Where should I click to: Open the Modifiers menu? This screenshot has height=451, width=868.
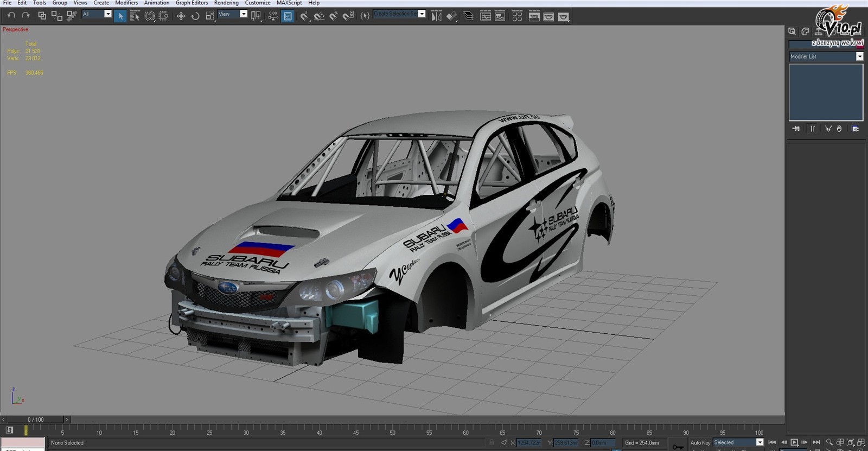click(126, 3)
